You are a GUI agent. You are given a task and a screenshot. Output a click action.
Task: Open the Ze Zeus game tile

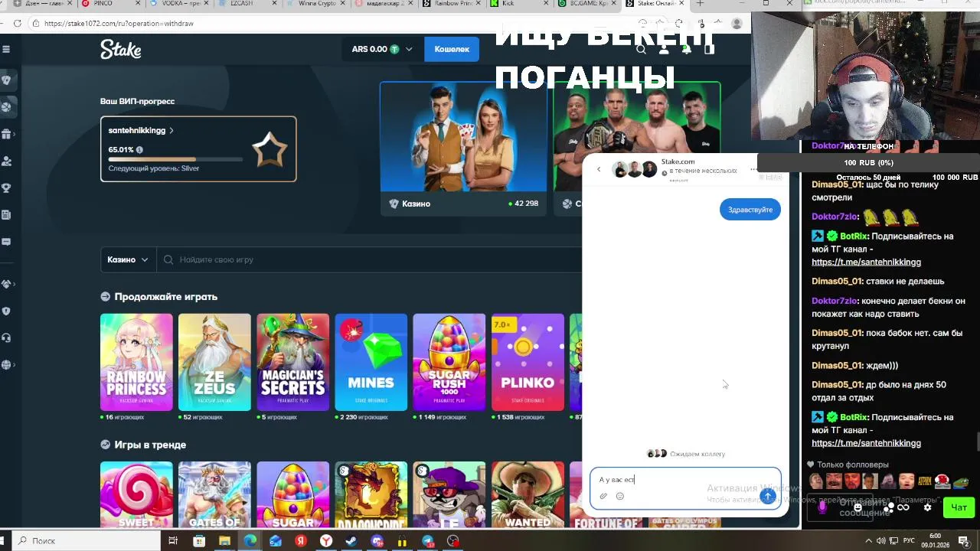pyautogui.click(x=214, y=362)
